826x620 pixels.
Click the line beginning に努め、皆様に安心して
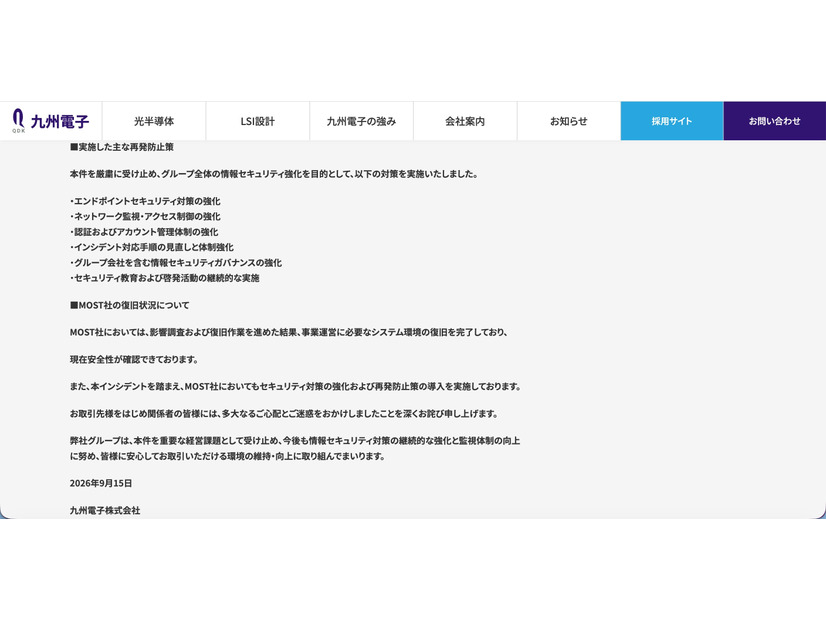pos(228,457)
